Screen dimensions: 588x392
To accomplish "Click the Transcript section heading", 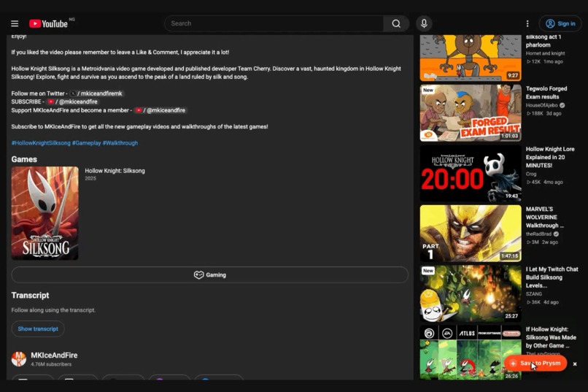I will (30, 295).
